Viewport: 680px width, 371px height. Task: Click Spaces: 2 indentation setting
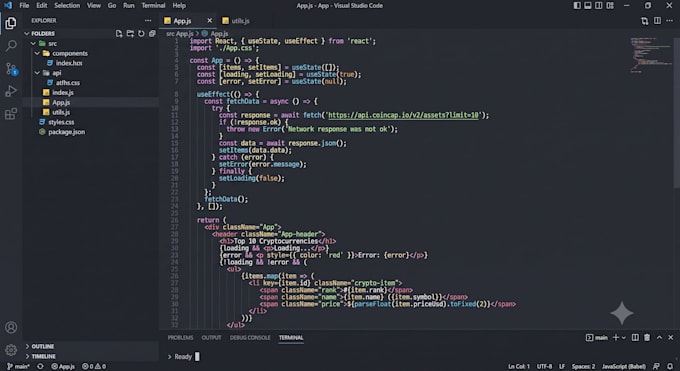(x=583, y=367)
